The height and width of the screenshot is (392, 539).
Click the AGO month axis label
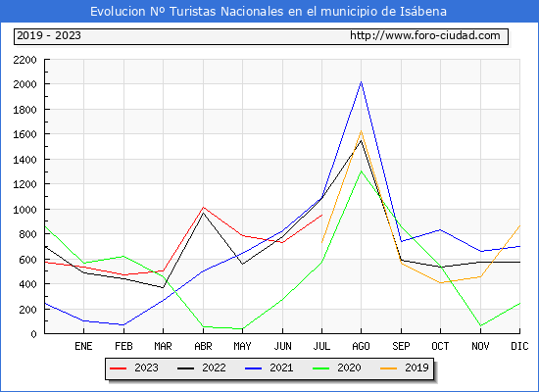361,346
